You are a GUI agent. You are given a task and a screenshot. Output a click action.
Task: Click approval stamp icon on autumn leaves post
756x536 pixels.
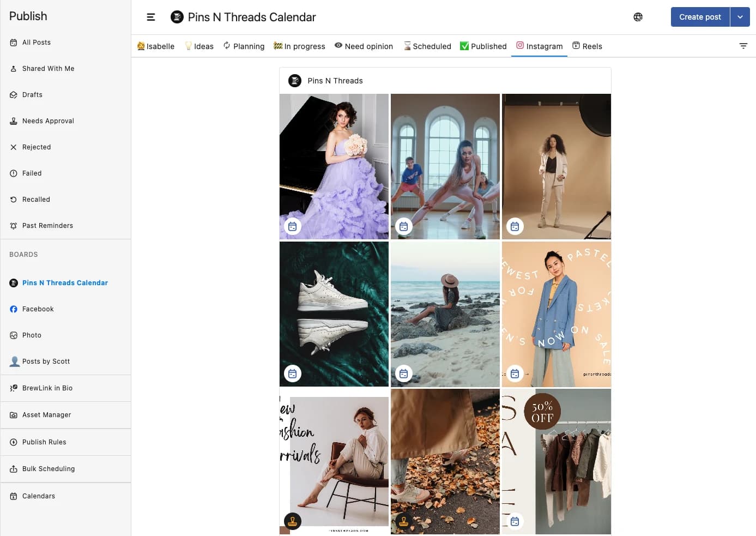coord(404,521)
